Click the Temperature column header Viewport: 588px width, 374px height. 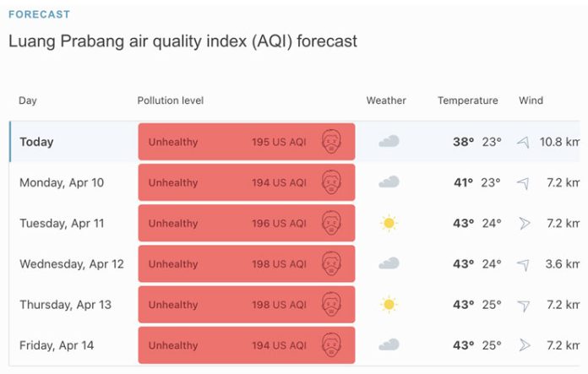[x=468, y=100]
